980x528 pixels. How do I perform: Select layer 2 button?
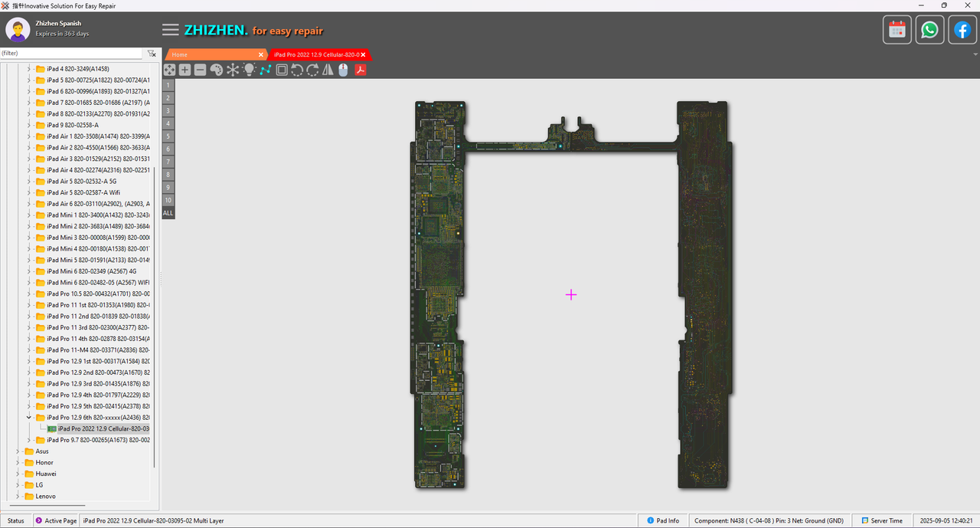click(168, 97)
